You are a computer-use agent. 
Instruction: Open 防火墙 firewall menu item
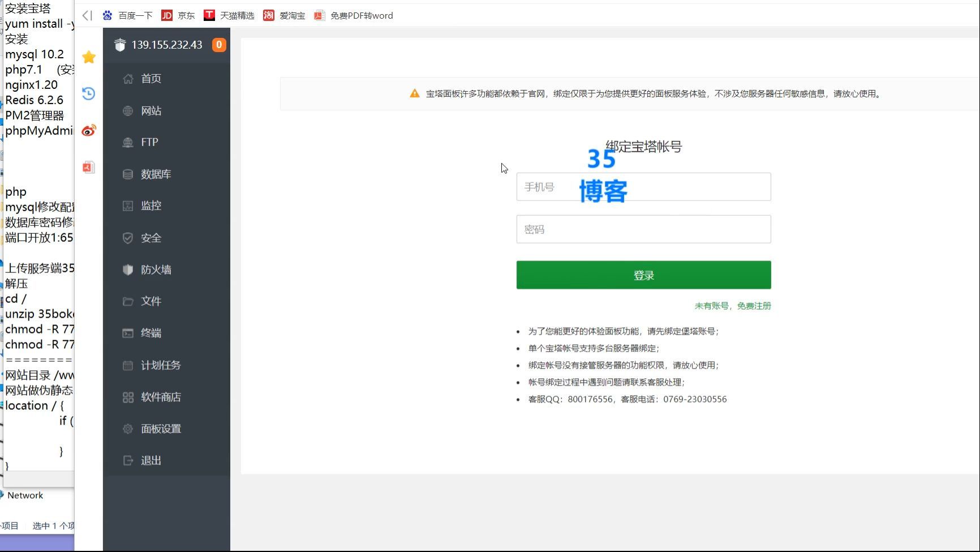[156, 270]
